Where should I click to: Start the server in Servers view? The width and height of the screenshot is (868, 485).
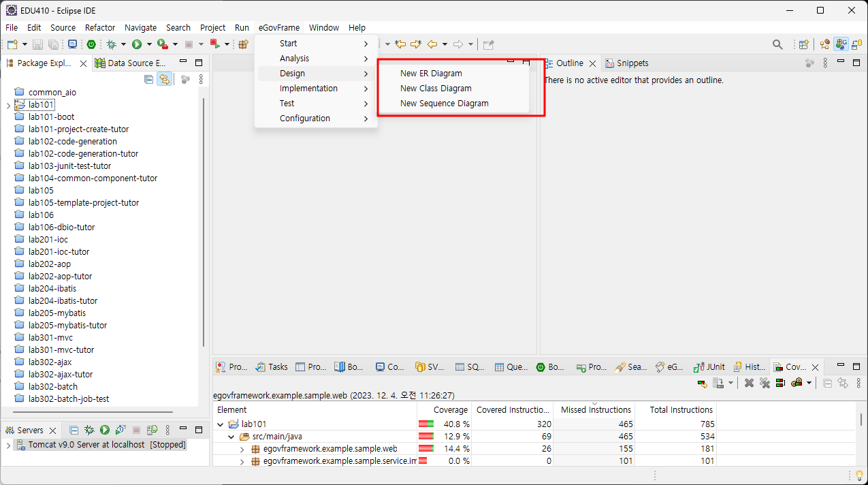click(x=105, y=430)
